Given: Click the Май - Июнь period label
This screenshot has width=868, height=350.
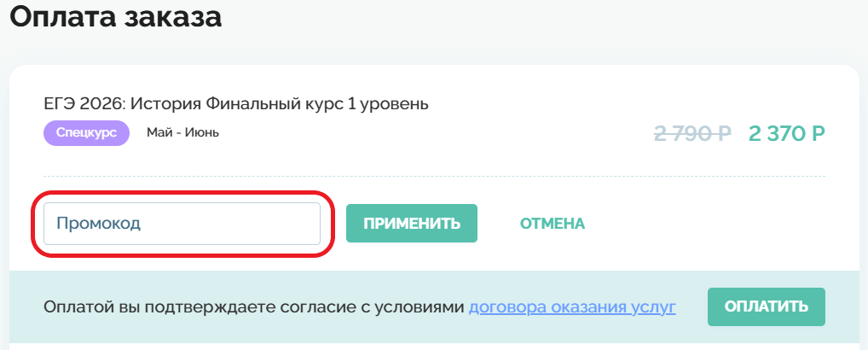Looking at the screenshot, I should coord(182,133).
